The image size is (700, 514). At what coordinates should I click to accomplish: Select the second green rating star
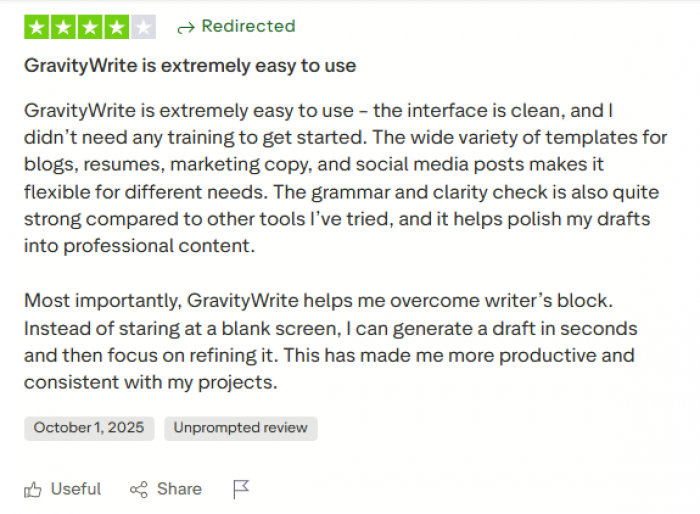pos(63,27)
